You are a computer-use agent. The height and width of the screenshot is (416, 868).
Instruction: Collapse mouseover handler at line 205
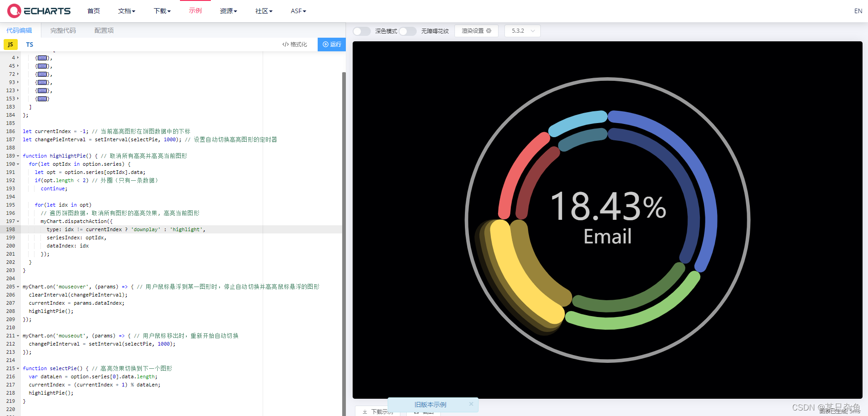(x=18, y=287)
